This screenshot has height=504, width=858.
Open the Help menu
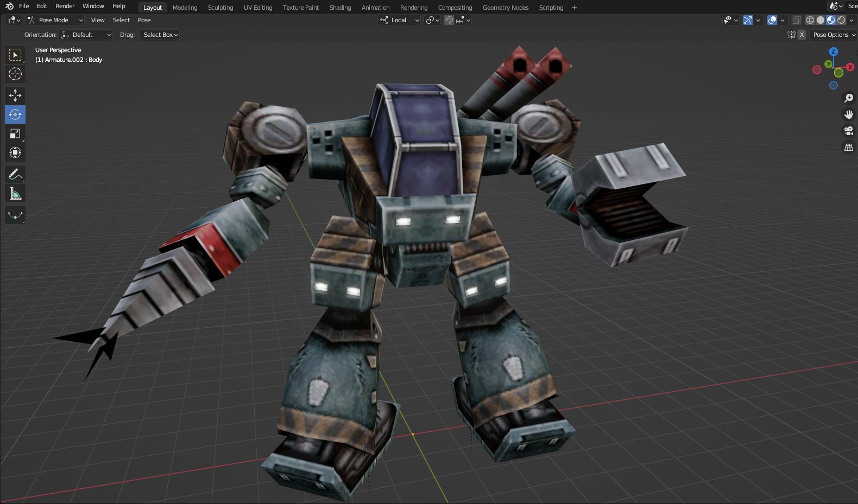[x=118, y=6]
